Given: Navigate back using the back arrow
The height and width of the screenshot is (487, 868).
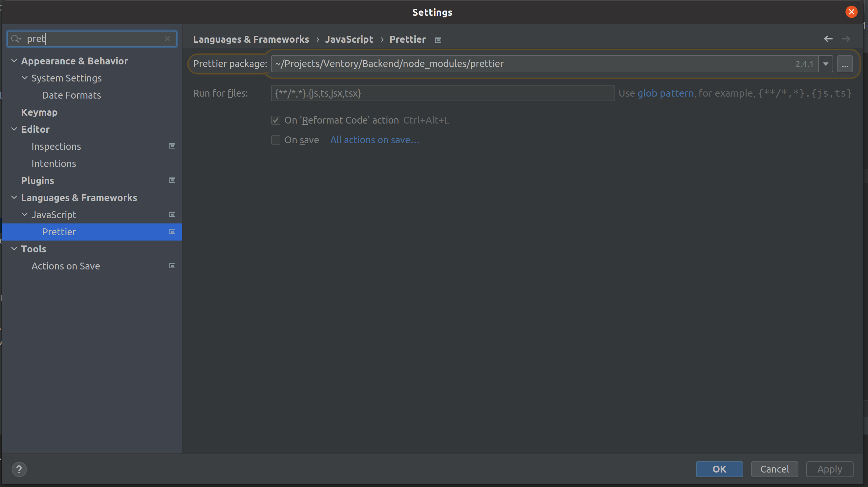Looking at the screenshot, I should (828, 39).
